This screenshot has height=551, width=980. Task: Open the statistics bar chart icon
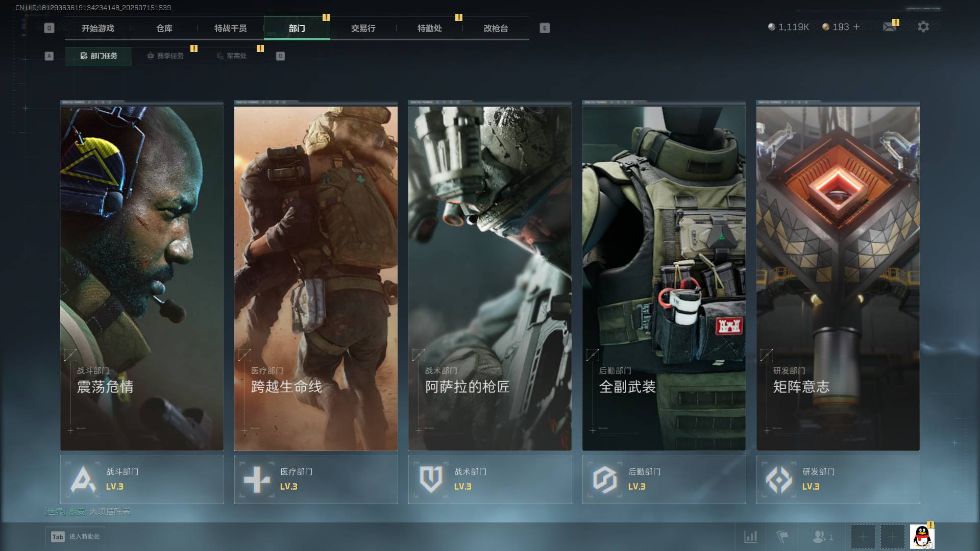750,537
